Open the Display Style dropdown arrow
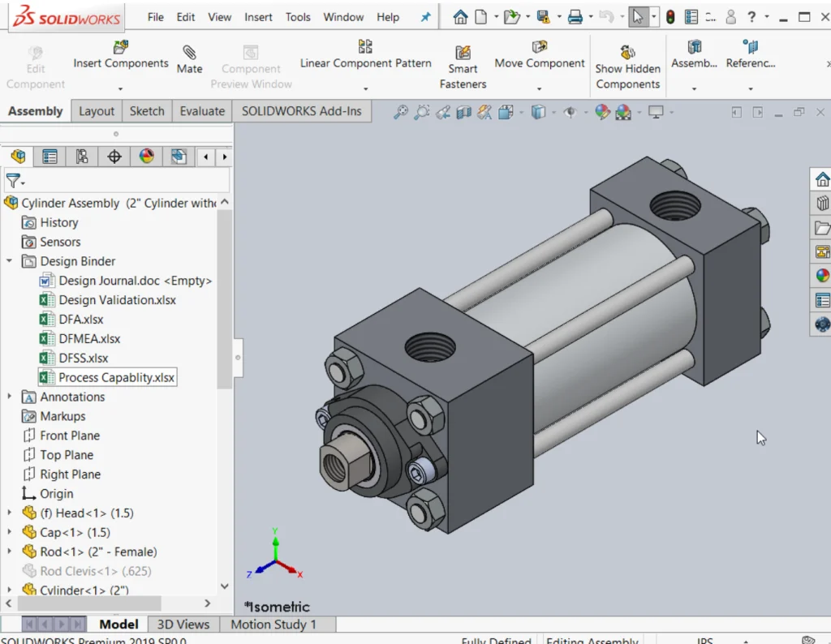This screenshot has height=644, width=831. [x=553, y=111]
